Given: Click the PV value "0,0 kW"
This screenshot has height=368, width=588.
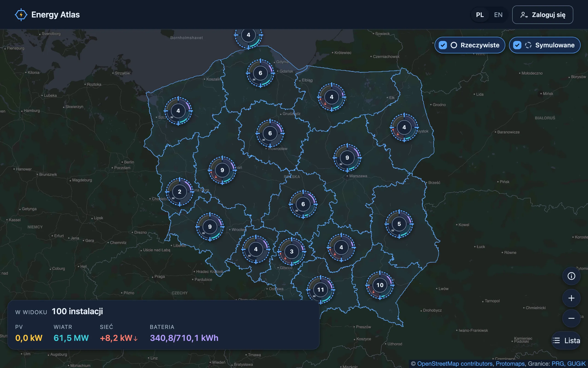Looking at the screenshot, I should point(29,338).
